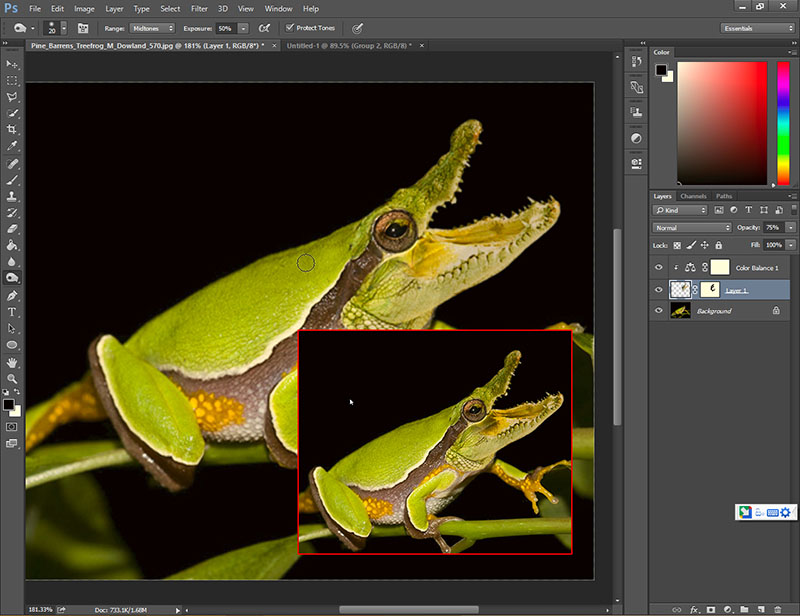Open the Filter menu
Viewport: 800px width, 616px height.
point(199,8)
